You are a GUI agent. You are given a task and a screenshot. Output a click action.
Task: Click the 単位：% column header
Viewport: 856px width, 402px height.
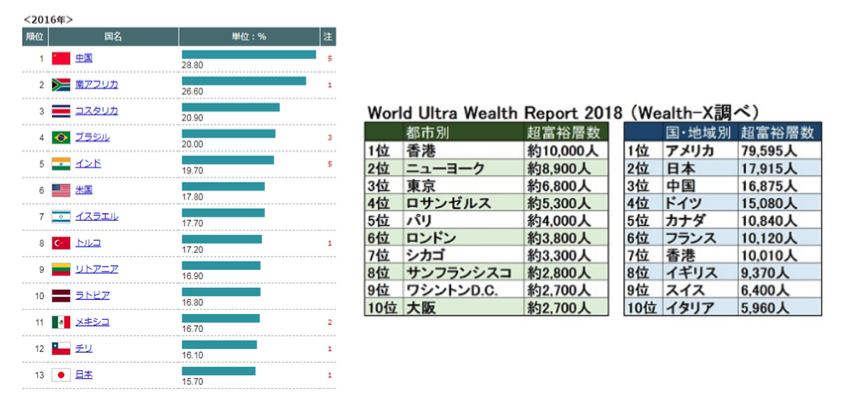point(249,37)
